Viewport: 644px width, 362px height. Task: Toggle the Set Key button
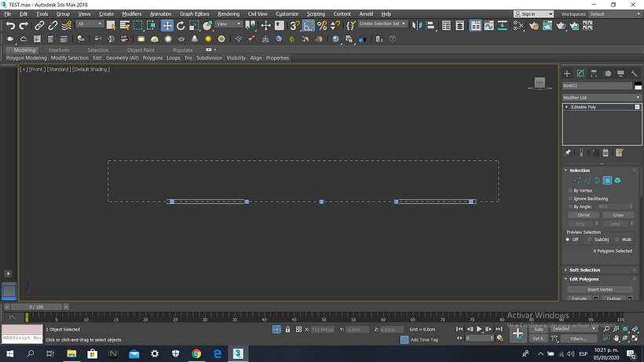tap(539, 338)
